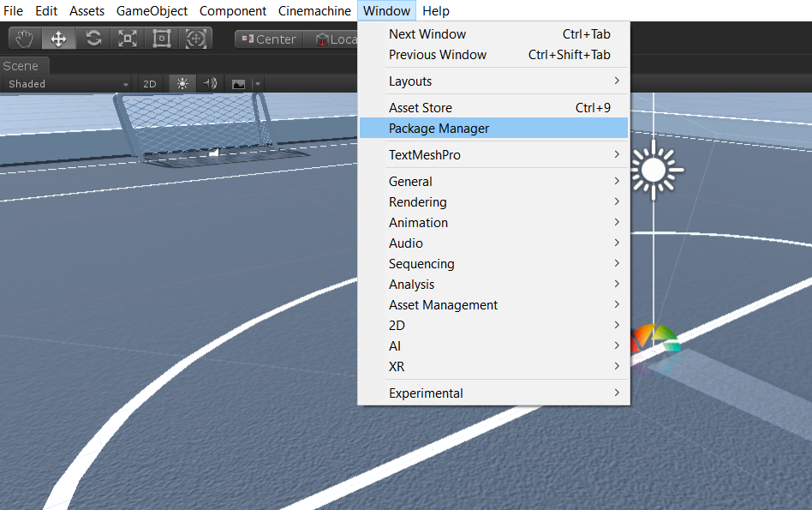Expand the Audio submenu

tap(493, 243)
